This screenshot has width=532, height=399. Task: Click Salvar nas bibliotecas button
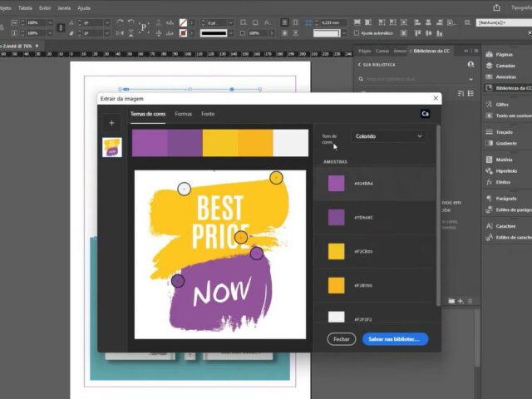click(395, 339)
